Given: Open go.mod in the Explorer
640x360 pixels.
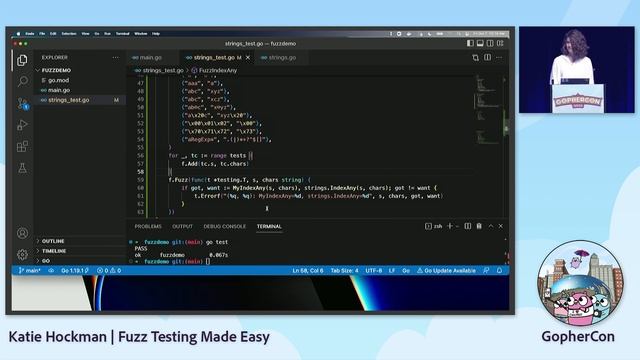Looking at the screenshot, I should click(x=58, y=80).
